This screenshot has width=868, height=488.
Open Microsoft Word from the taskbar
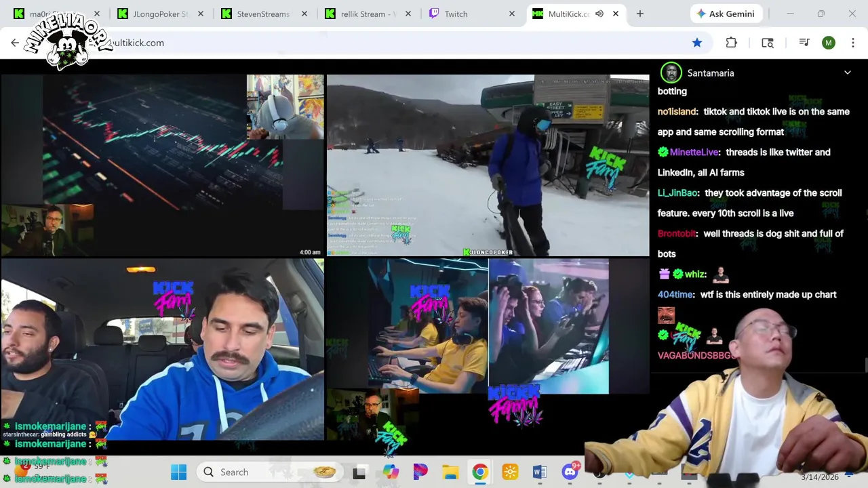540,472
